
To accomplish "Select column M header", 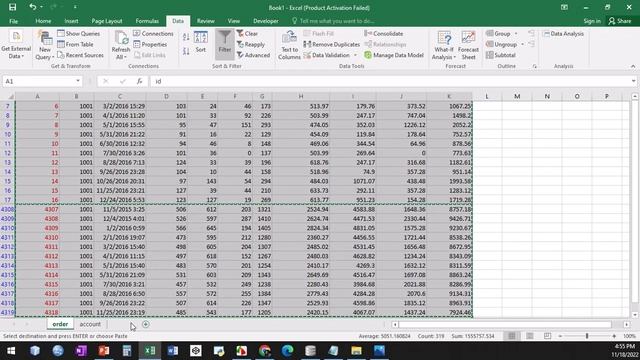I will point(517,96).
